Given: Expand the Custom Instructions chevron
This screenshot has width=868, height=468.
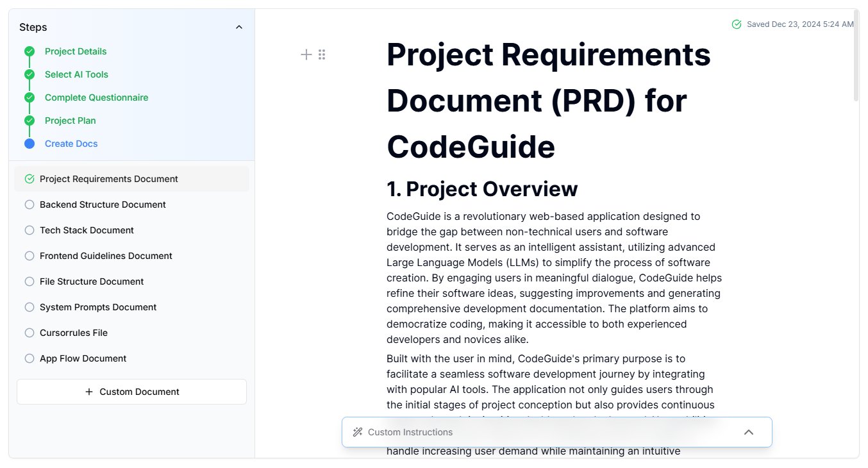Looking at the screenshot, I should (x=748, y=432).
